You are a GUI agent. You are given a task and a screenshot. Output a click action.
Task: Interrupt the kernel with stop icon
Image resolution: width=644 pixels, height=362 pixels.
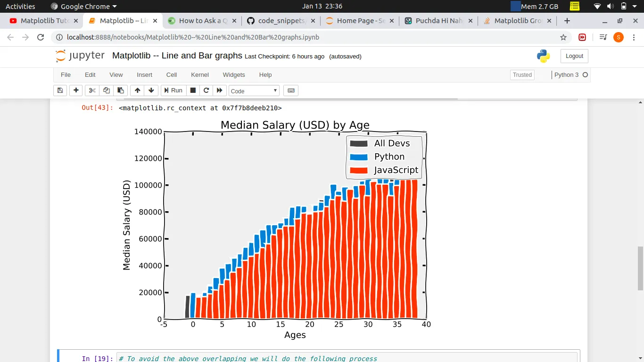(x=193, y=90)
